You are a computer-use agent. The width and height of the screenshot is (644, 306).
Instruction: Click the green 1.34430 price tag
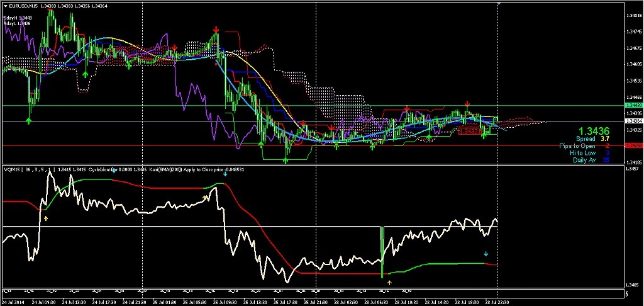pos(633,106)
